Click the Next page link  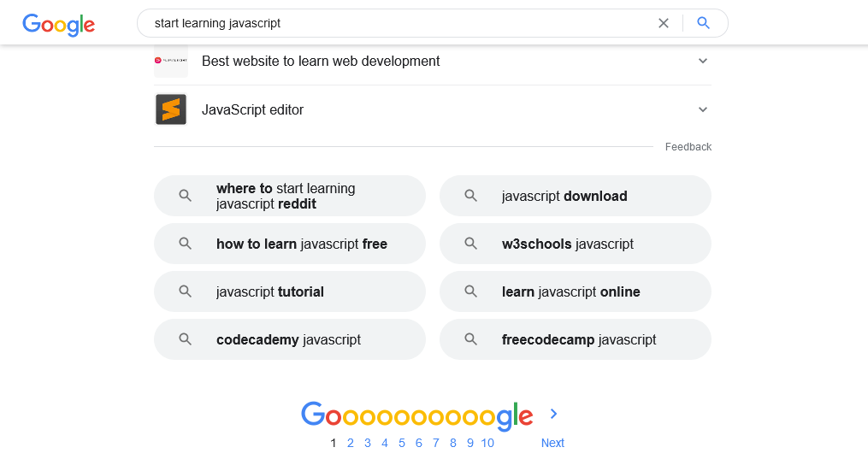click(x=552, y=443)
